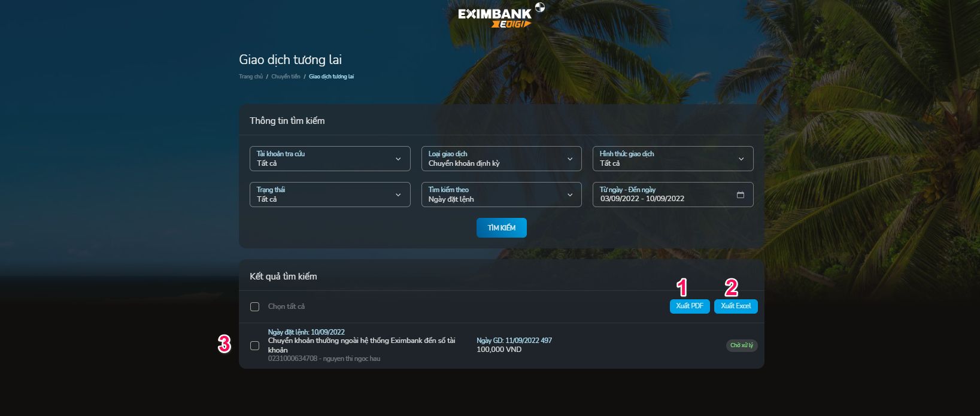The height and width of the screenshot is (416, 980).
Task: Click 'Giao dịch tương lai' breadcrumb item
Action: click(x=331, y=77)
